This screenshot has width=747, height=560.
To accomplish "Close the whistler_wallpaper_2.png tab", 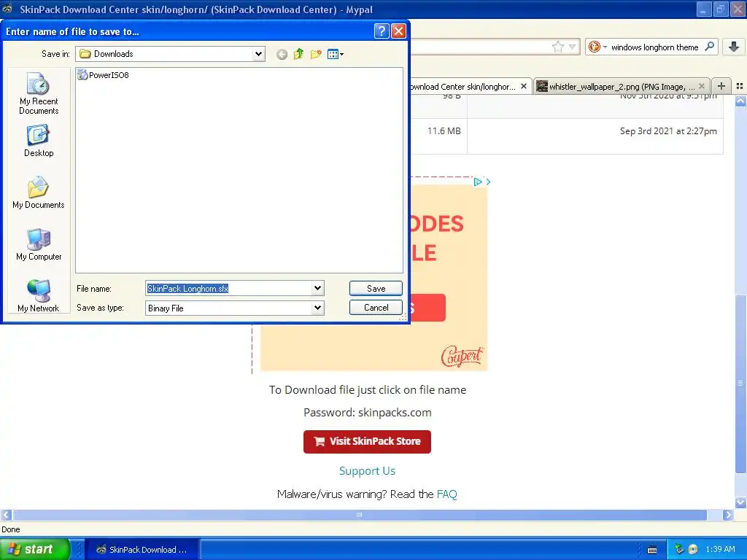I will point(701,86).
